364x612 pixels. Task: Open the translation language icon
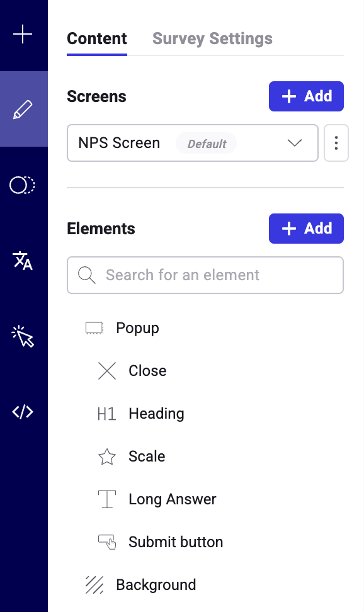click(x=23, y=261)
